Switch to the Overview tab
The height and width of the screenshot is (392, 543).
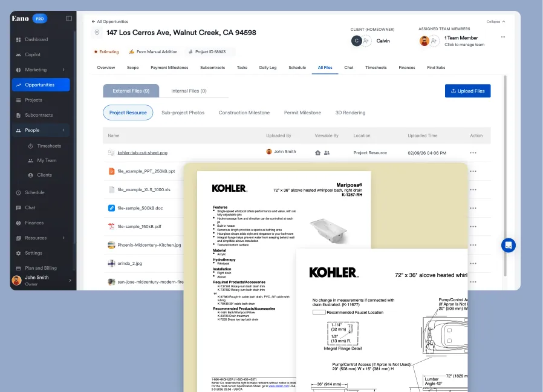(106, 68)
